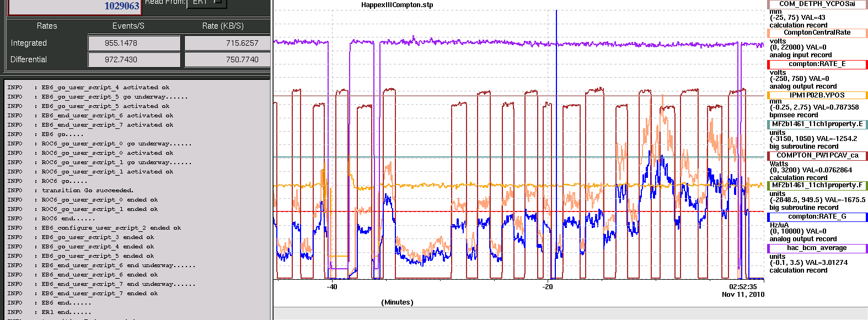Click the -20 minutes axis label
The width and height of the screenshot is (868, 320).
(x=548, y=287)
